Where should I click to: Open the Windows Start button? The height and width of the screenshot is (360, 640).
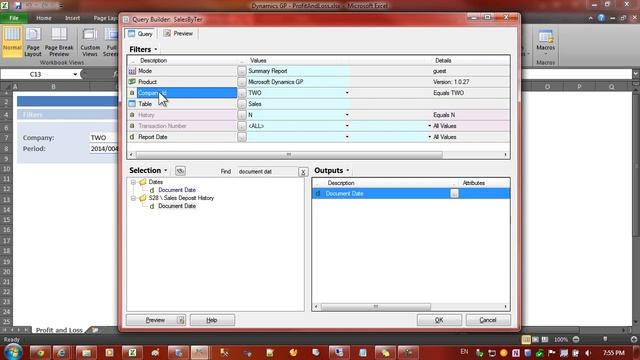13,352
